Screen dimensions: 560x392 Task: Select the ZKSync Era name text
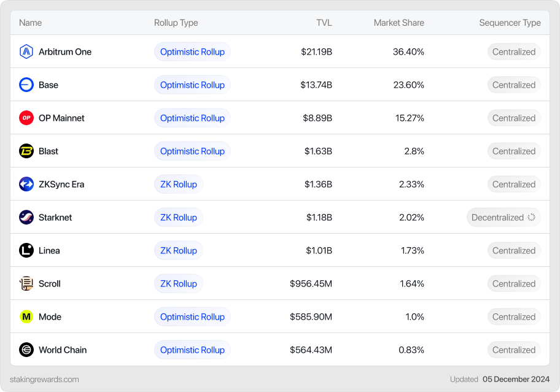[61, 185]
